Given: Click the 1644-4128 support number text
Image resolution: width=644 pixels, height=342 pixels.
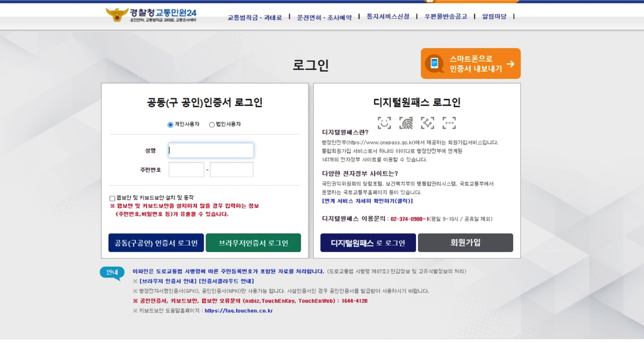Looking at the screenshot, I should tap(355, 301).
